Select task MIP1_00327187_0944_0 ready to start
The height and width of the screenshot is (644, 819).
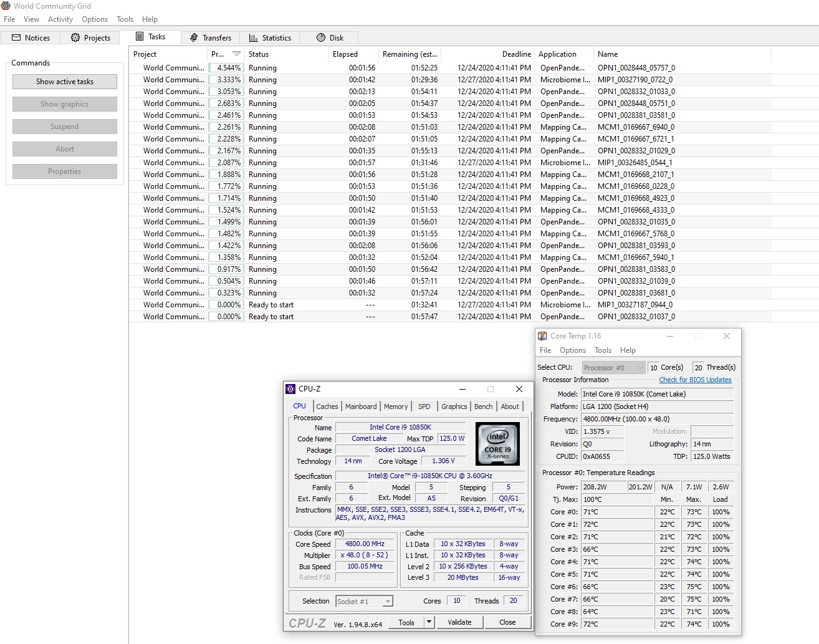tap(451, 305)
